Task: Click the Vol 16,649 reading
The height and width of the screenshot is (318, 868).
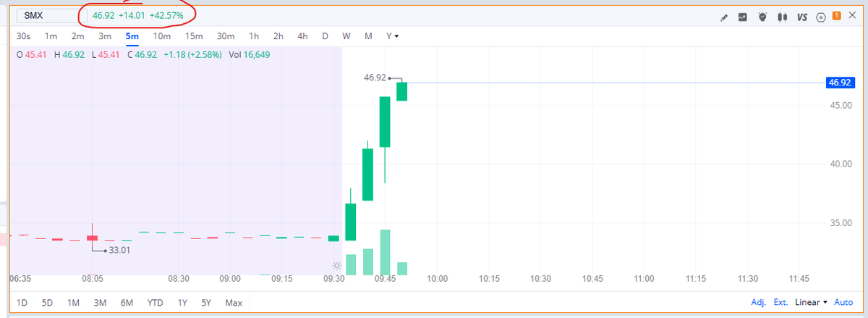Action: coord(250,54)
